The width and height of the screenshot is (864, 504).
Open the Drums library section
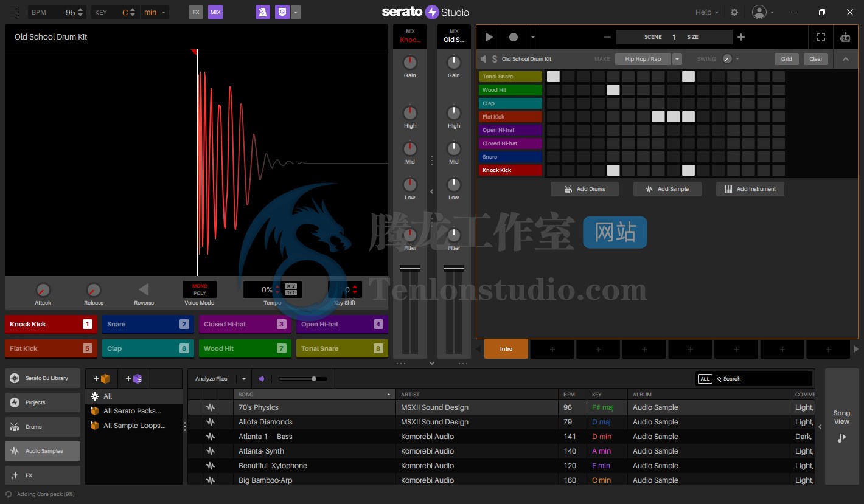(x=43, y=427)
